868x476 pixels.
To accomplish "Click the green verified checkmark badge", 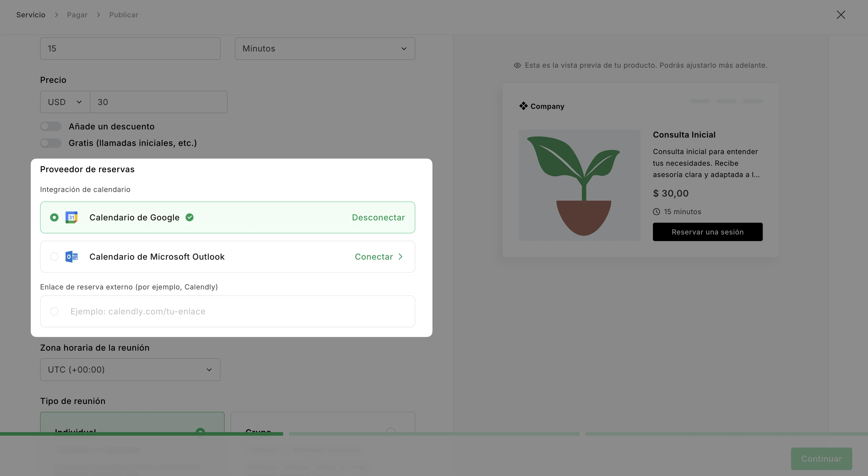I will [x=190, y=218].
